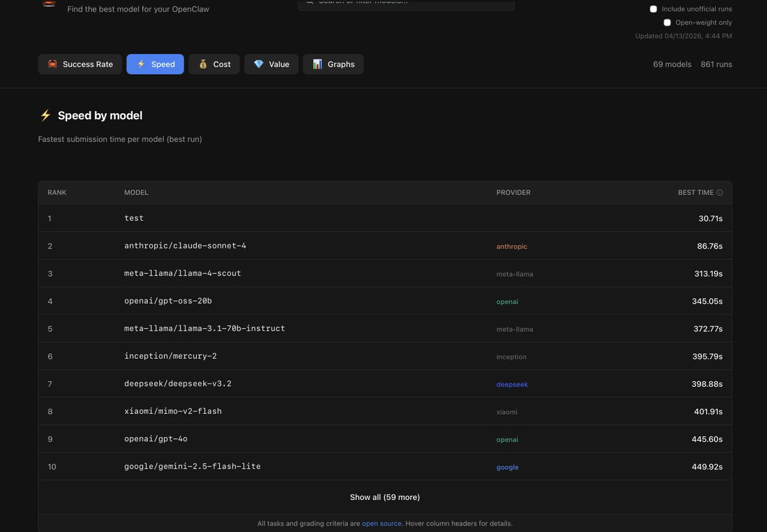
Task: Select openai/gpt-4o model name
Action: [x=156, y=439]
